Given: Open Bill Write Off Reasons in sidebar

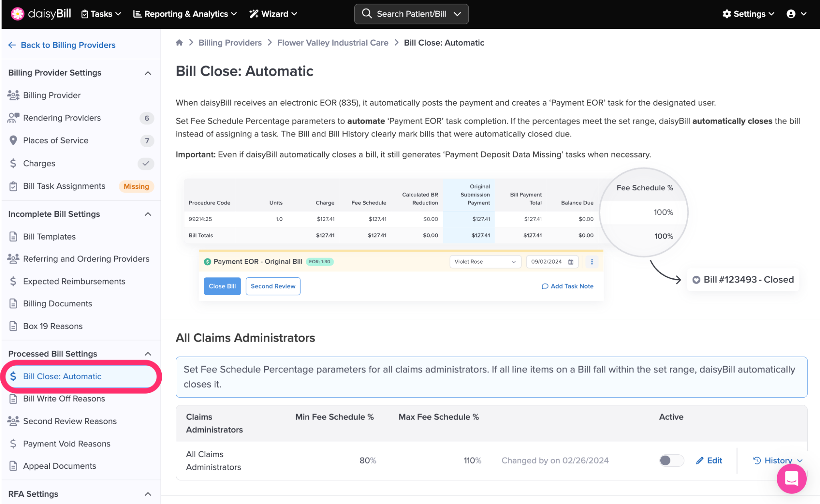Looking at the screenshot, I should [x=64, y=398].
